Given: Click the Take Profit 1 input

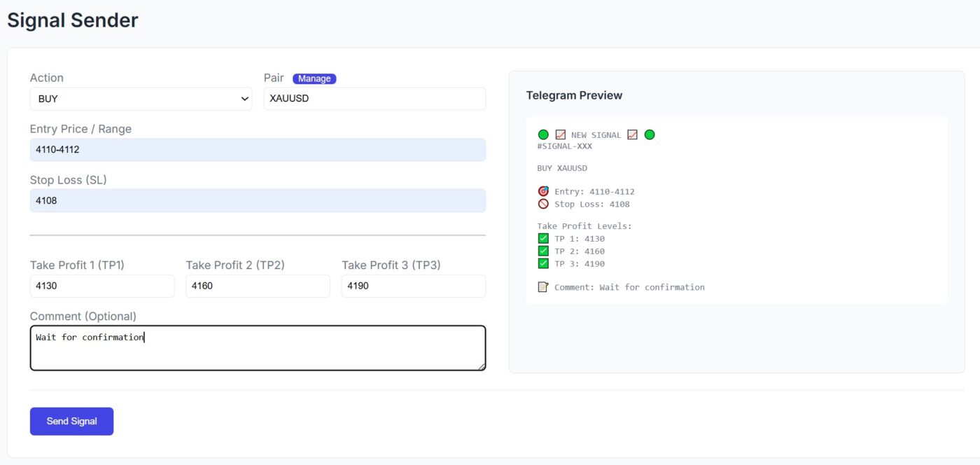Looking at the screenshot, I should click(102, 286).
